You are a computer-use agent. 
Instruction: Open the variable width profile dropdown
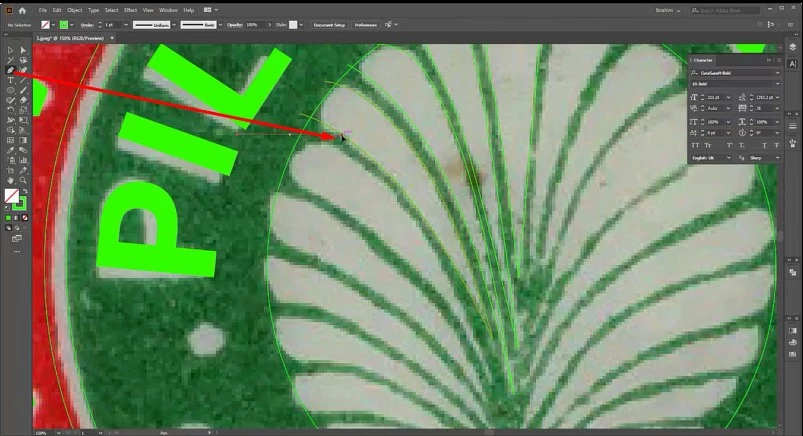[174, 25]
